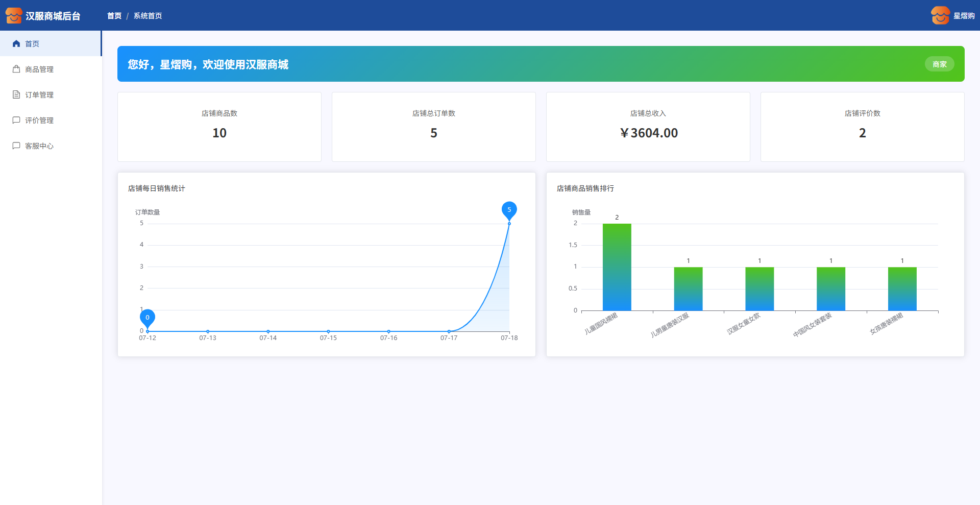Click the 店铺评价数 stat card
Image resolution: width=980 pixels, height=505 pixels.
[862, 127]
